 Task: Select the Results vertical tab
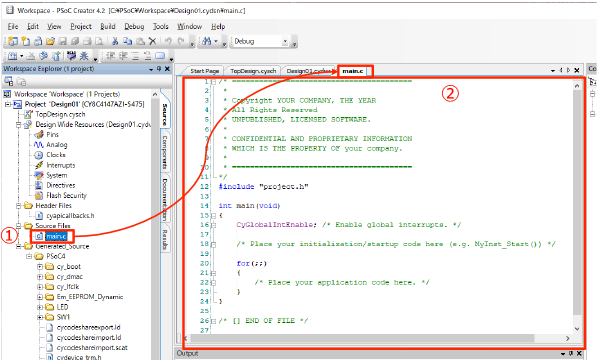[x=165, y=240]
